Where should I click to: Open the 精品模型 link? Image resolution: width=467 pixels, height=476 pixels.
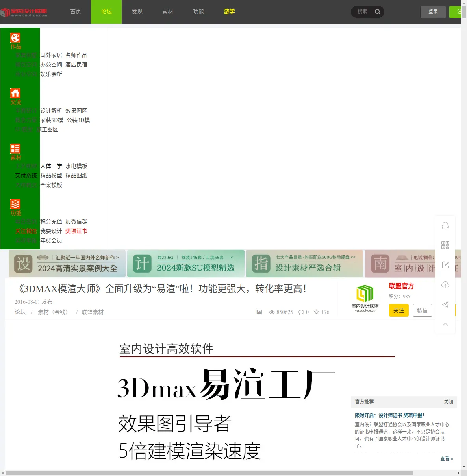point(51,175)
